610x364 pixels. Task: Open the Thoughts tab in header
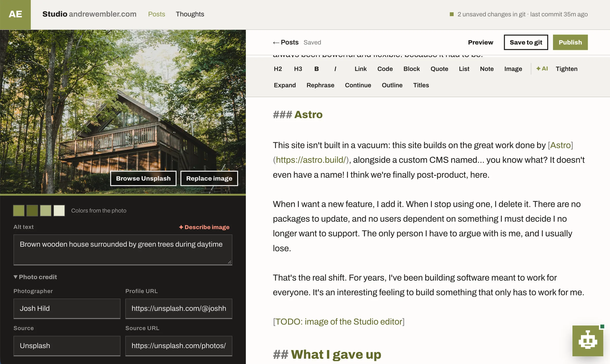190,14
